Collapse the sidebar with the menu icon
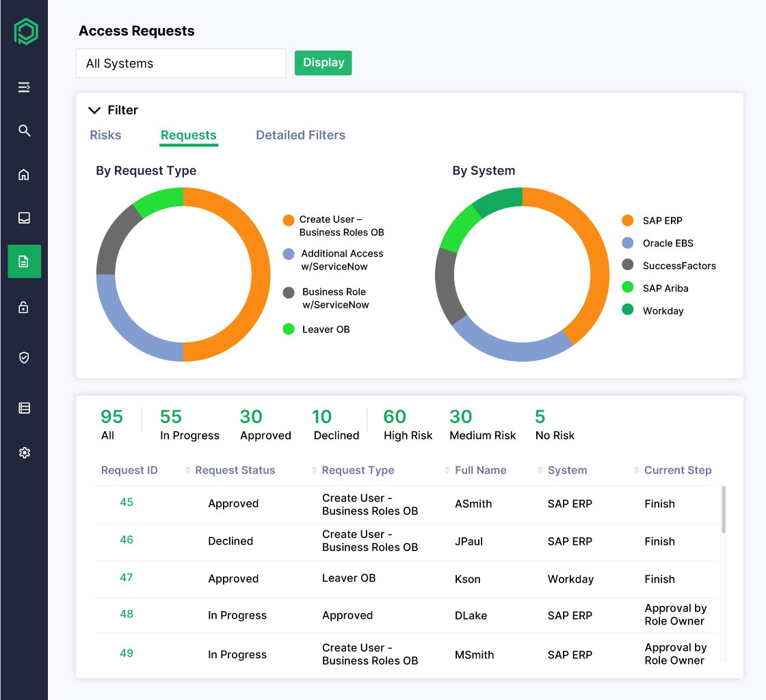Viewport: 766px width, 700px height. [x=24, y=87]
